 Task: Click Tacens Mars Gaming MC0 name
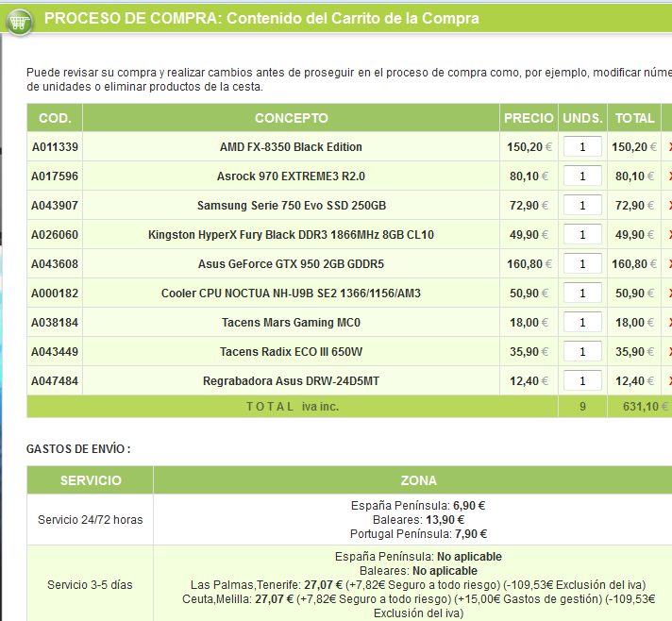click(291, 322)
